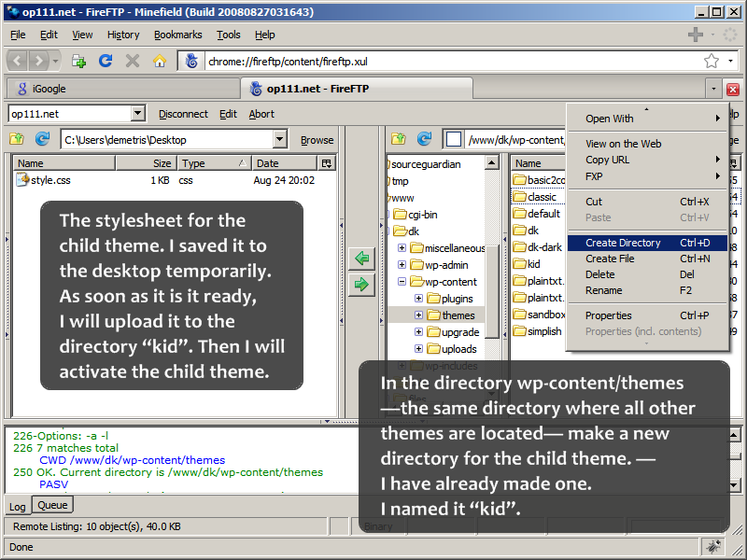
Task: Choose Properties from context menu
Action: tap(647, 315)
